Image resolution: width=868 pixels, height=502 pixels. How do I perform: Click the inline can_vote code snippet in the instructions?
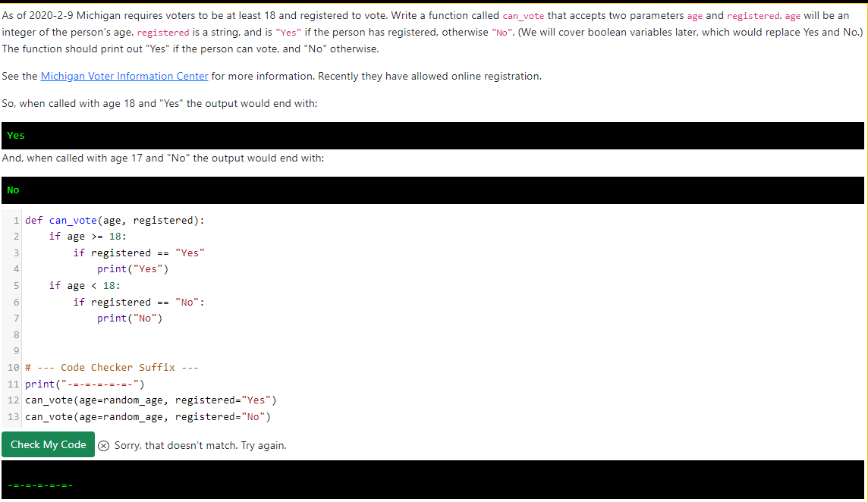point(523,15)
